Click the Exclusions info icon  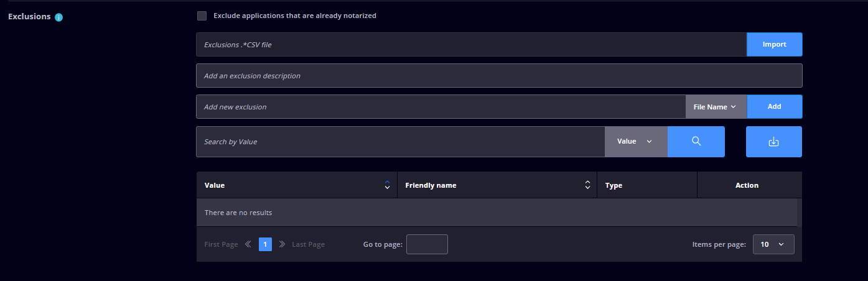pos(59,17)
